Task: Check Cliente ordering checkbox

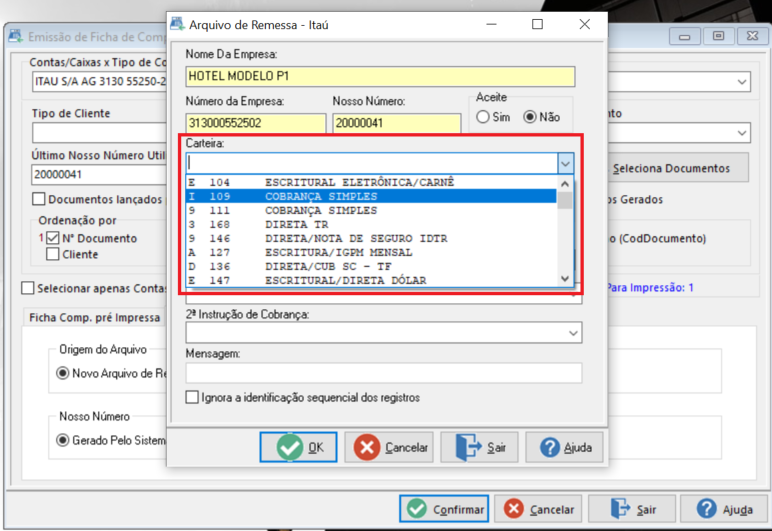Action: pyautogui.click(x=53, y=254)
